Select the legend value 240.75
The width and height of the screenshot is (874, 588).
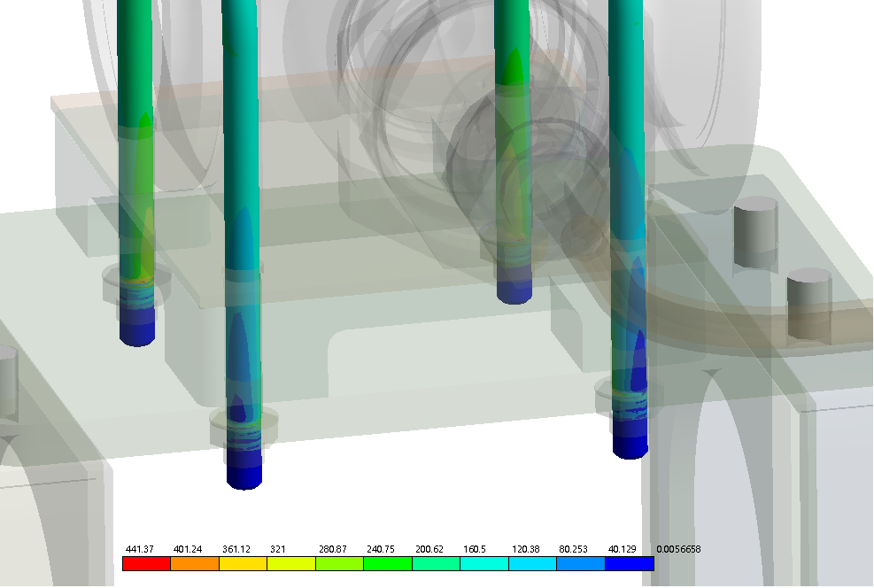(x=381, y=549)
